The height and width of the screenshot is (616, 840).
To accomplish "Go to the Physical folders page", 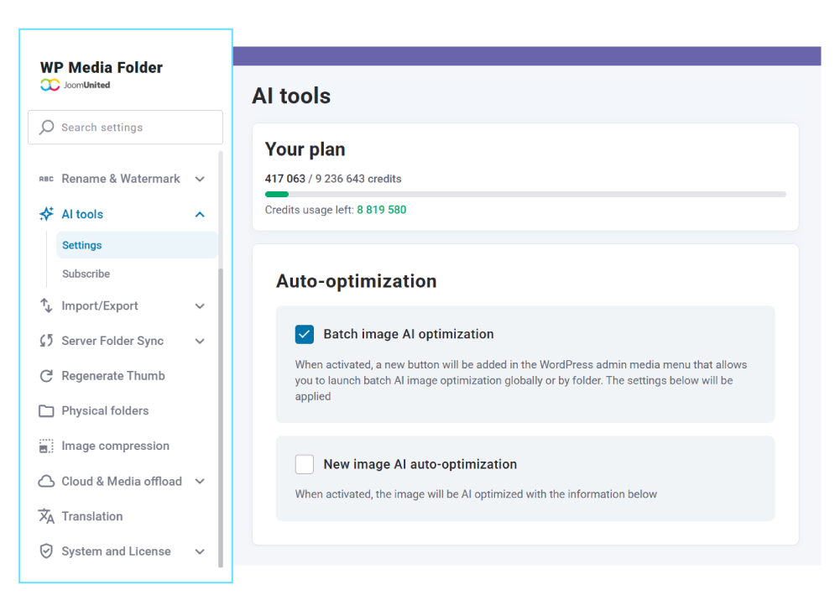I will pos(105,411).
